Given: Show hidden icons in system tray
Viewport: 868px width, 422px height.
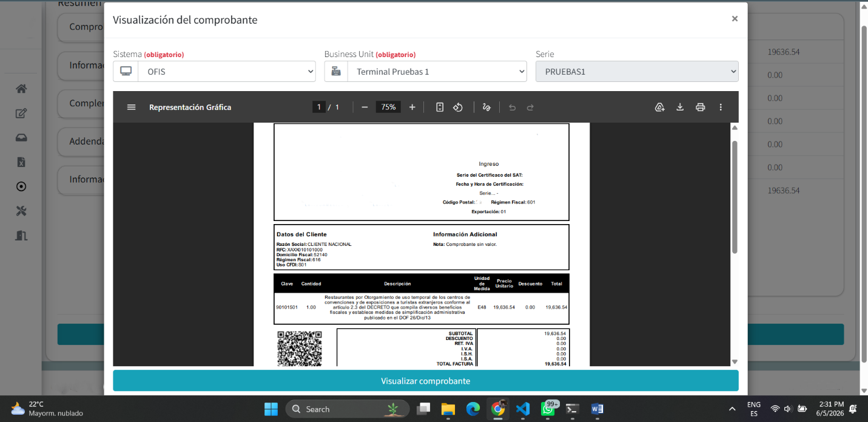Looking at the screenshot, I should [x=732, y=409].
